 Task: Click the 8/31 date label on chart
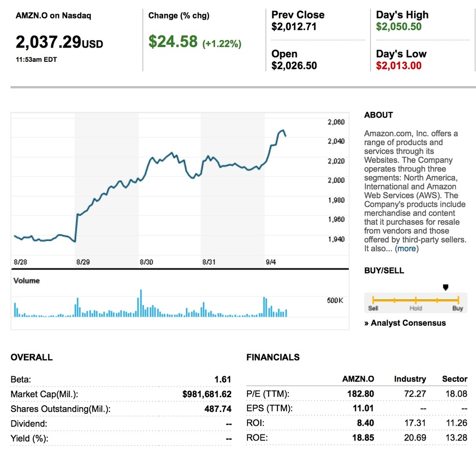click(209, 262)
